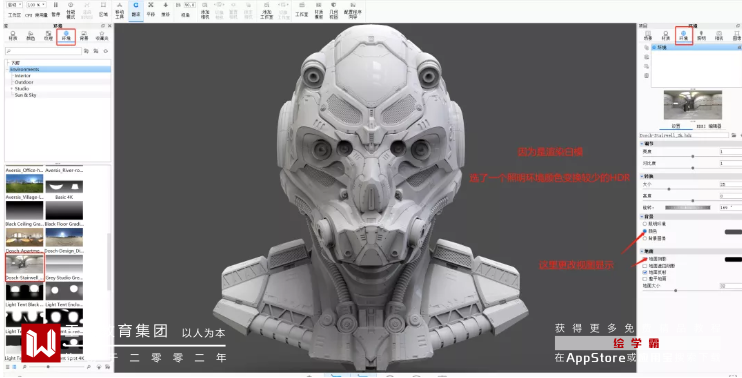Screen dimensions: 742x378
Task: Click the Add Camera (添加相机) icon
Action: 205,9
